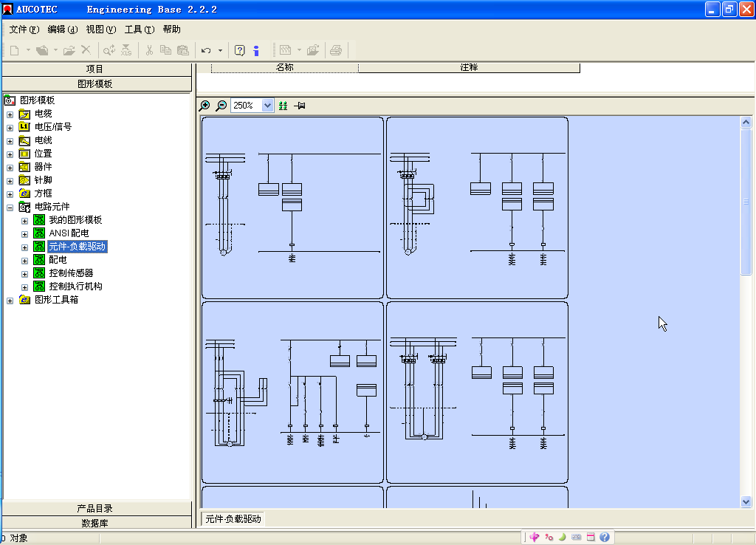The height and width of the screenshot is (545, 756).
Task: Click the search-and-replace toolbar icon
Action: pyautogui.click(x=109, y=50)
